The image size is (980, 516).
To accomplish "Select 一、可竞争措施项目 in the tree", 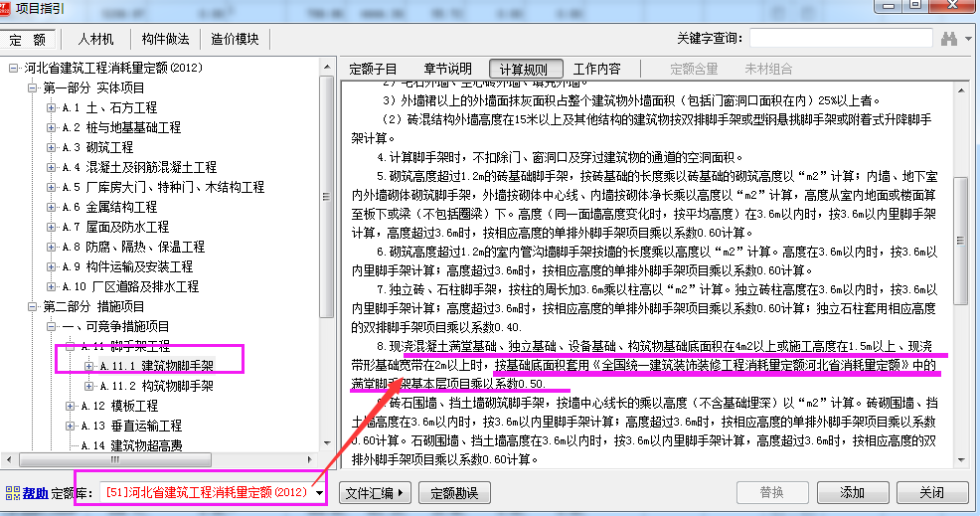I will point(115,326).
